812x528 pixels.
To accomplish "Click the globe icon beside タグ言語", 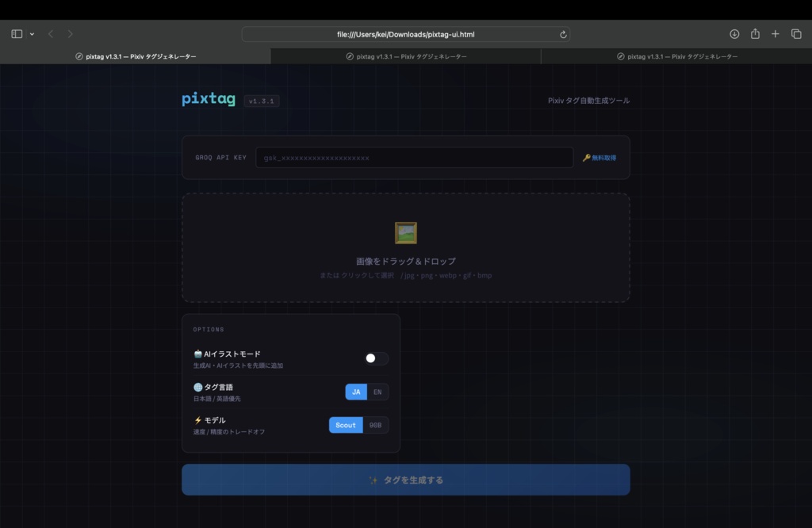I will [x=197, y=387].
